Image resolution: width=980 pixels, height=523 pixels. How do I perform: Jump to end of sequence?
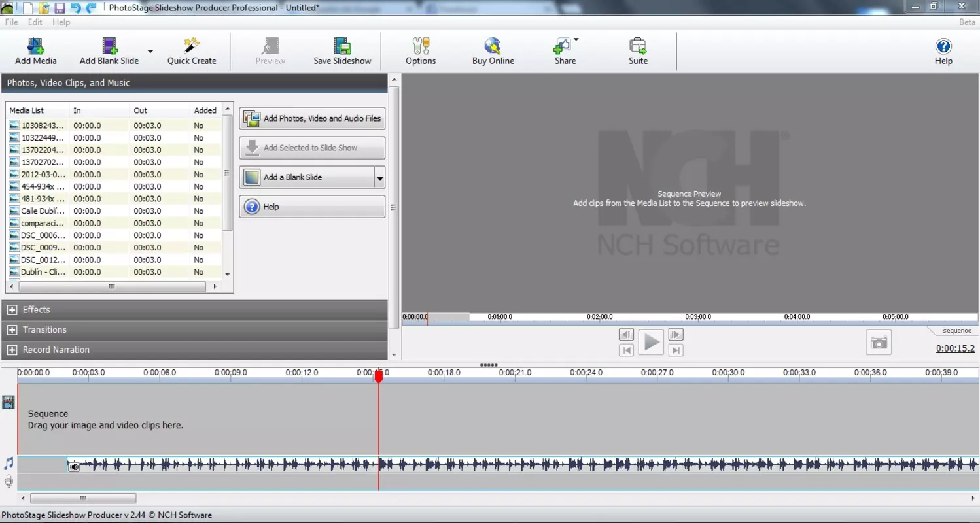coord(676,350)
